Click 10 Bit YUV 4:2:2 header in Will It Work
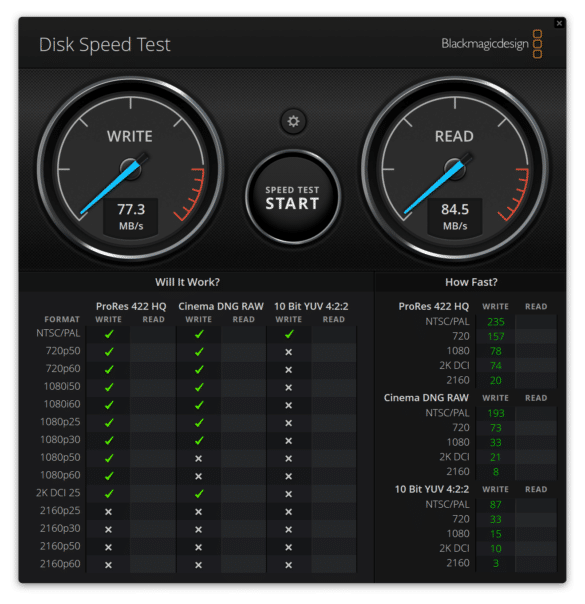Viewport: 585px width, 604px height. pyautogui.click(x=311, y=306)
